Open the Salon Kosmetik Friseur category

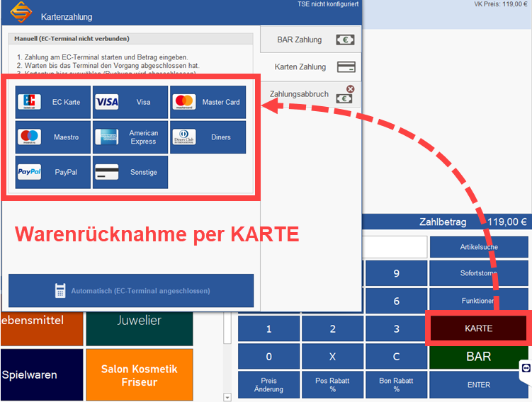point(140,375)
